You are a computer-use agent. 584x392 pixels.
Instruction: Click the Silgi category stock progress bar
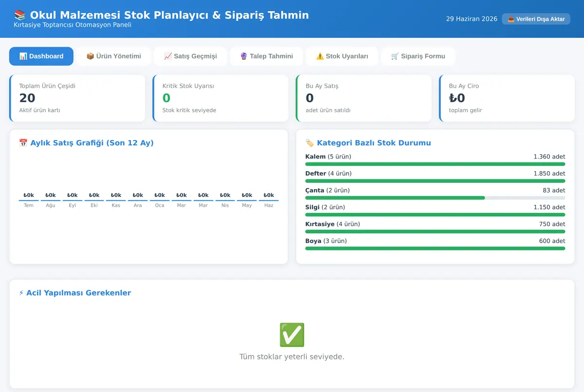coord(435,214)
